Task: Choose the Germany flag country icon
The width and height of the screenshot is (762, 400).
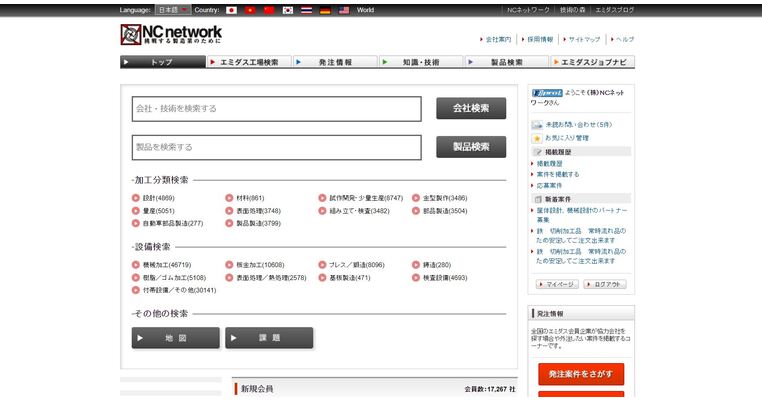Action: coord(325,10)
